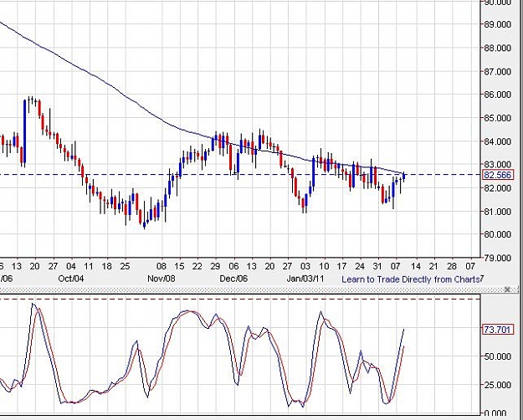Image resolution: width=523 pixels, height=420 pixels.
Task: Click the tall blue candlestick near Sept 20
Action: 24,131
